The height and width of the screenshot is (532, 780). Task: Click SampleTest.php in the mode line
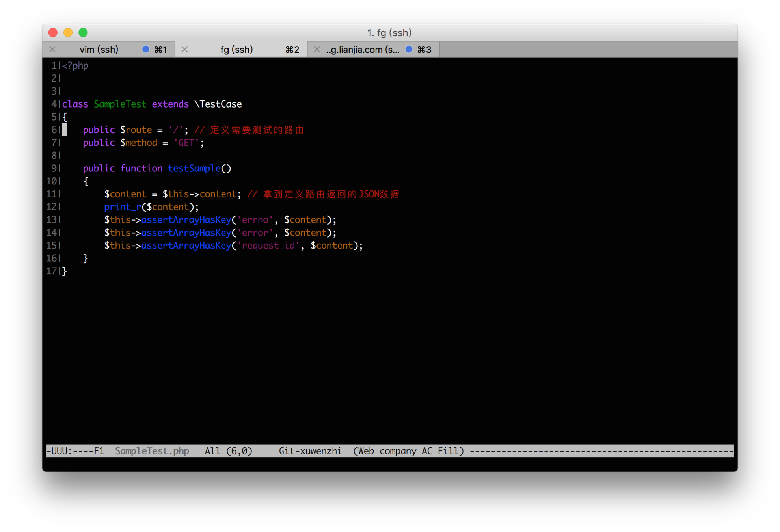click(152, 451)
